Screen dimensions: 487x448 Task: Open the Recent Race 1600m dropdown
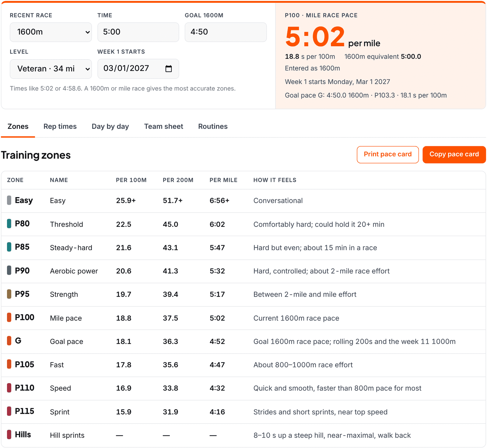pyautogui.click(x=51, y=32)
